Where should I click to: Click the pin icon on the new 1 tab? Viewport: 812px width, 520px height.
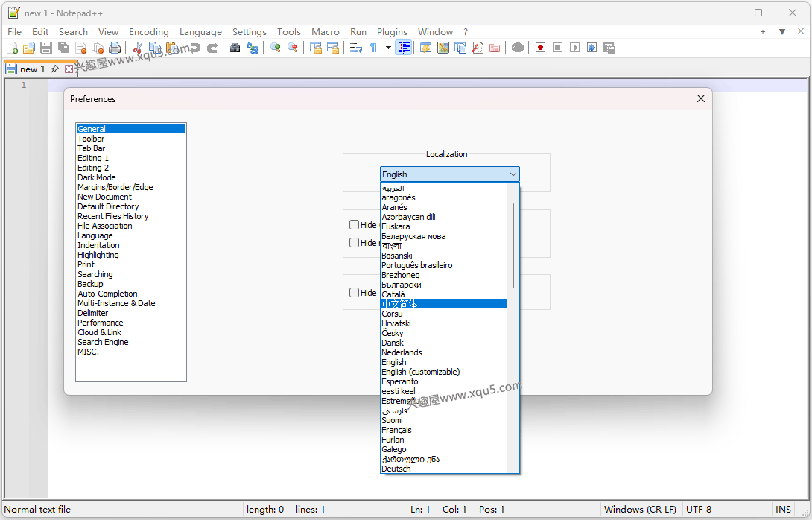coord(55,69)
